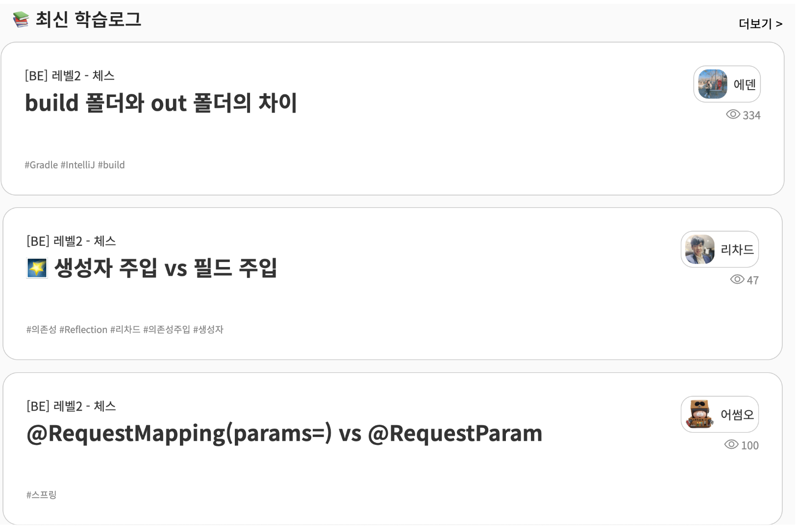The height and width of the screenshot is (532, 801).
Task: Click the 어썸오 author name badge
Action: click(738, 414)
